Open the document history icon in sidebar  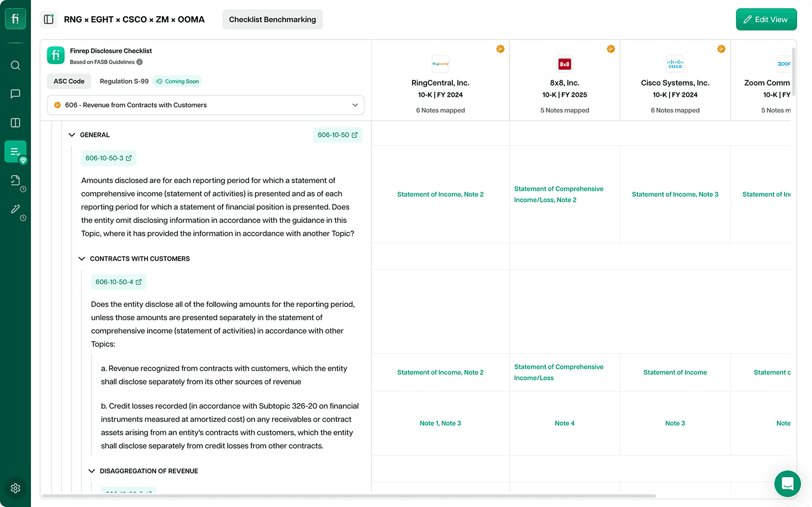pos(15,180)
